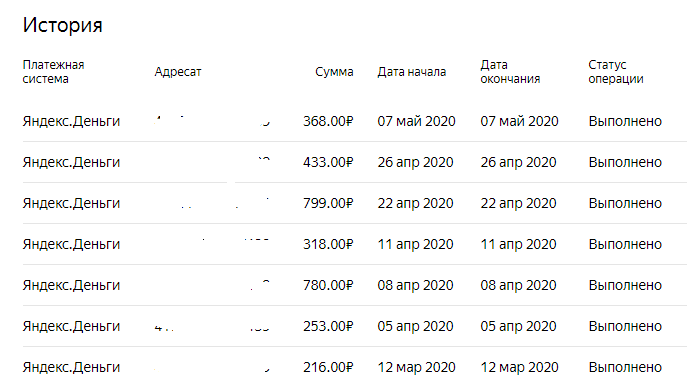Screen dimensions: 687x381
Task: Click Яндекс.Деньги in the 08 апр row
Action: point(71,286)
